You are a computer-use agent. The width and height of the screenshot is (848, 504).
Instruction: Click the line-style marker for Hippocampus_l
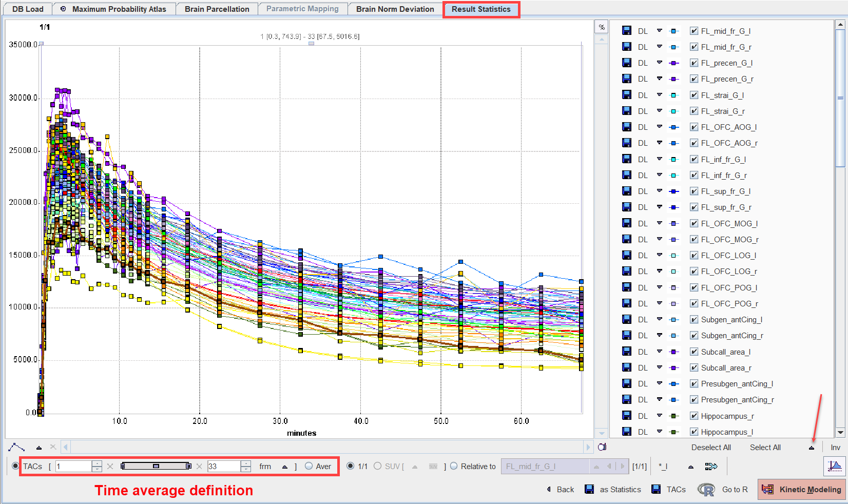point(674,432)
